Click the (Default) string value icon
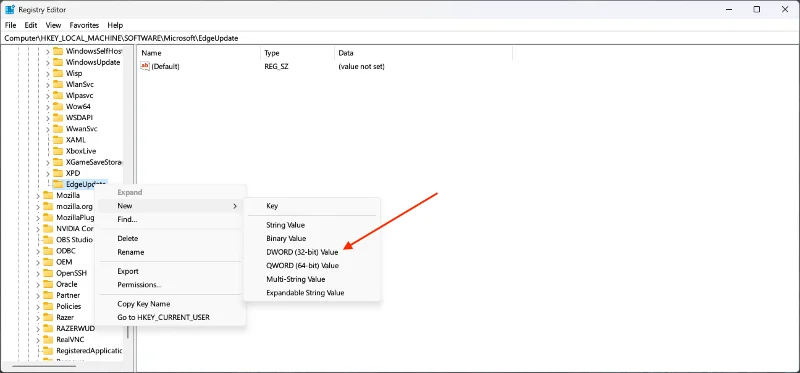This screenshot has height=373, width=800. pos(145,66)
